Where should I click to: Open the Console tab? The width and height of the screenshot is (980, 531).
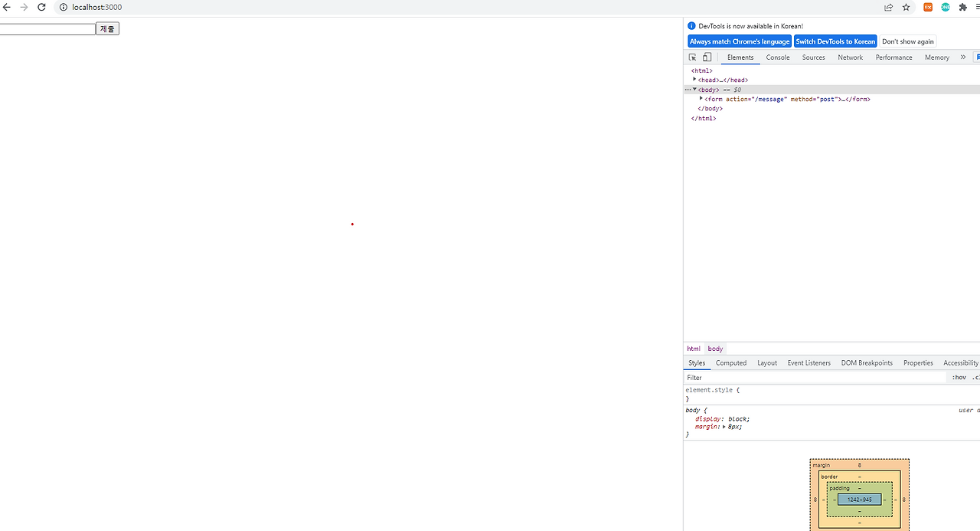[778, 57]
